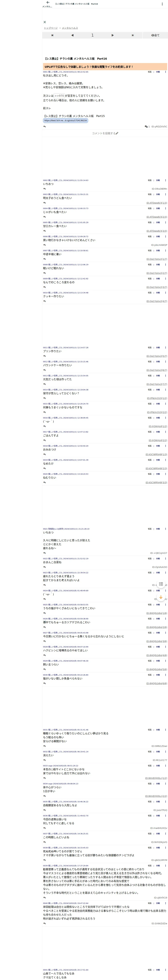Open options for post 0003
The height and width of the screenshot is (980, 168).
[165, 194]
